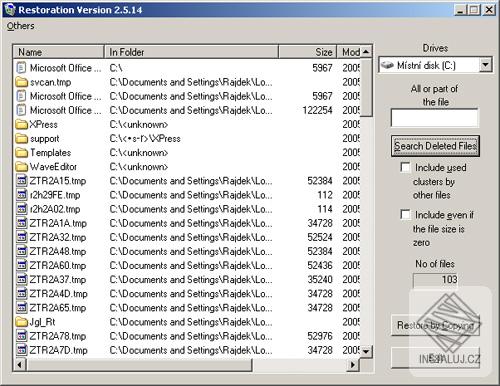
Task: Sort the list by the Size column header
Action: click(308, 52)
